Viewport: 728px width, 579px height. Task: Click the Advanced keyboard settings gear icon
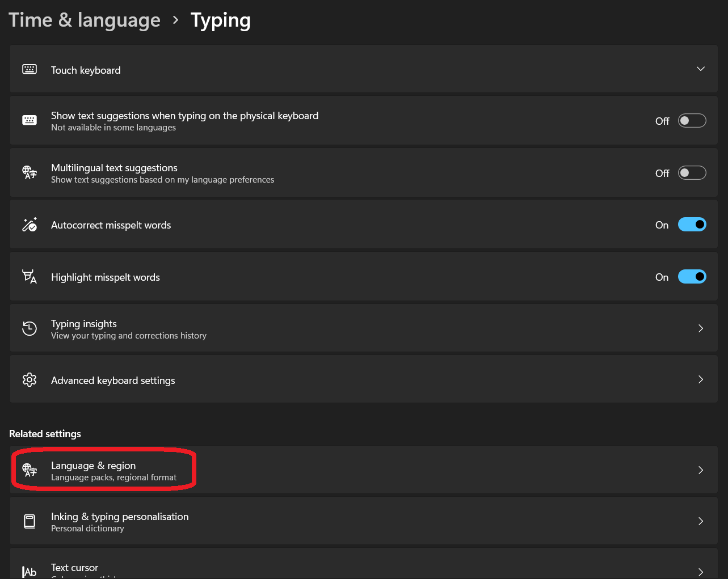pyautogui.click(x=30, y=379)
